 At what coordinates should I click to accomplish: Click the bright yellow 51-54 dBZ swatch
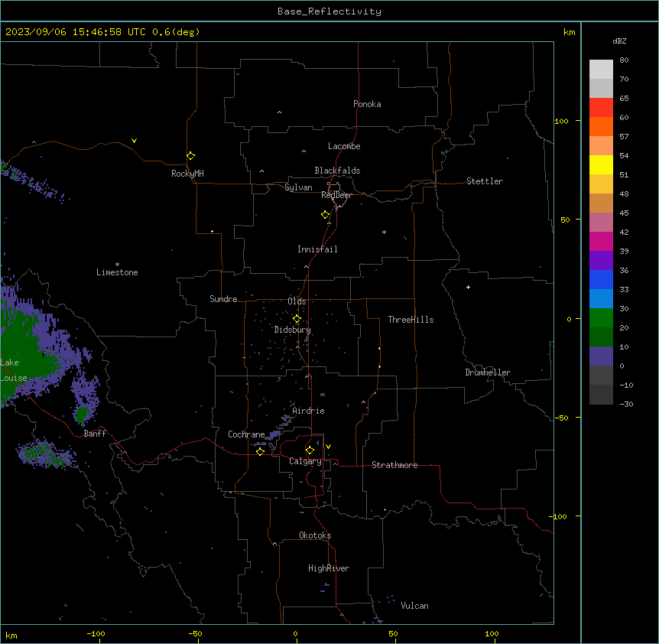[601, 164]
